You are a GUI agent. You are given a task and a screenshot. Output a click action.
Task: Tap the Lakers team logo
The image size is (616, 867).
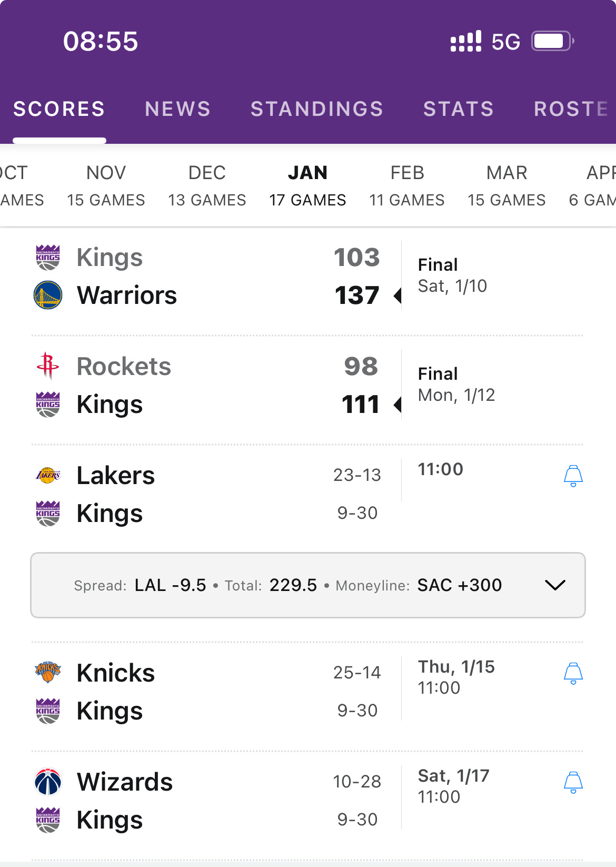[x=48, y=475]
